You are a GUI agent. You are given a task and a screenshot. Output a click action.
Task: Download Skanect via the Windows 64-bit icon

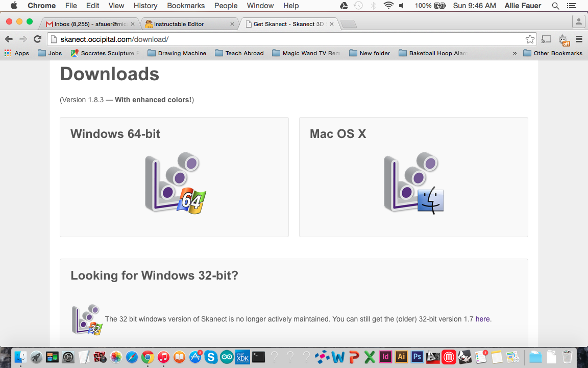tap(176, 183)
